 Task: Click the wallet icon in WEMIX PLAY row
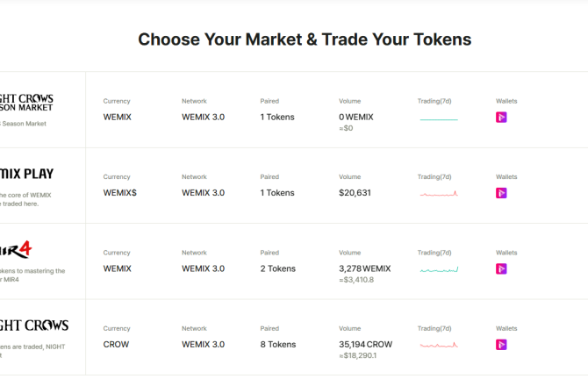(x=501, y=193)
